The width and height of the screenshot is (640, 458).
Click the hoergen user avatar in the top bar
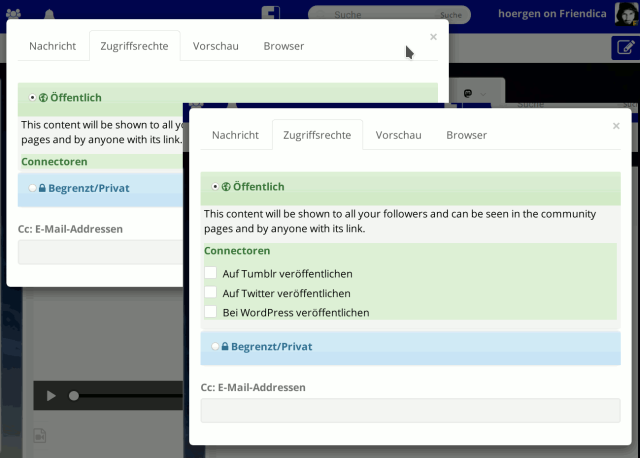coord(626,13)
